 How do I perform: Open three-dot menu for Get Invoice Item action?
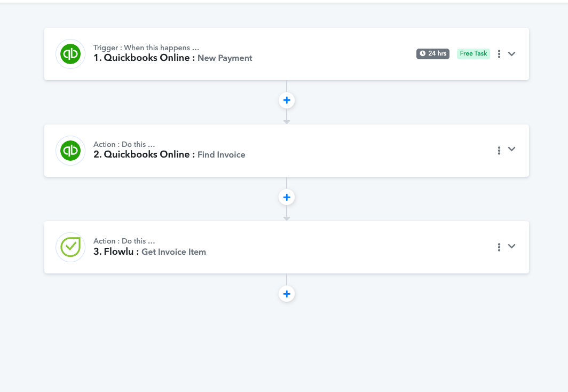pos(499,247)
